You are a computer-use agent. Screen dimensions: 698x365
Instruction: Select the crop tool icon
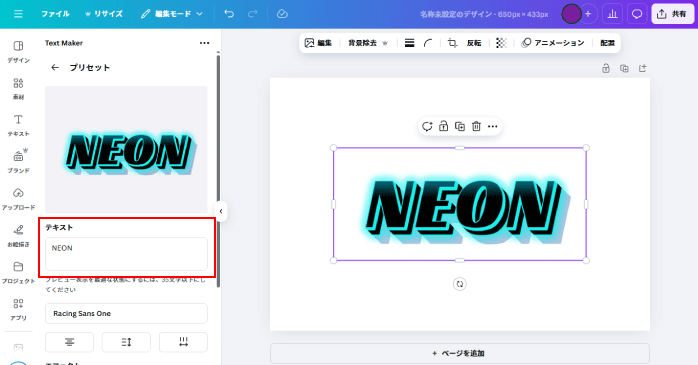[x=452, y=43]
